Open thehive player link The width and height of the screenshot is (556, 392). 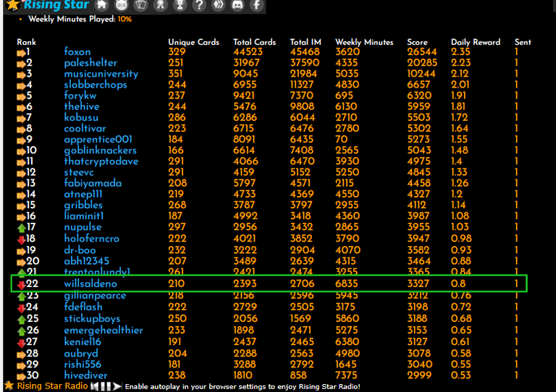tap(82, 106)
